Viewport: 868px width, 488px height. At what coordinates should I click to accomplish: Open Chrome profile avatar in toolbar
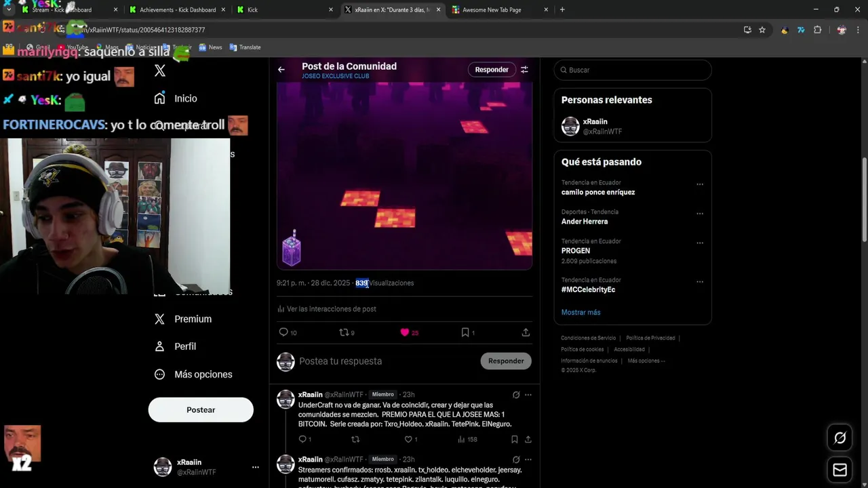pyautogui.click(x=842, y=30)
